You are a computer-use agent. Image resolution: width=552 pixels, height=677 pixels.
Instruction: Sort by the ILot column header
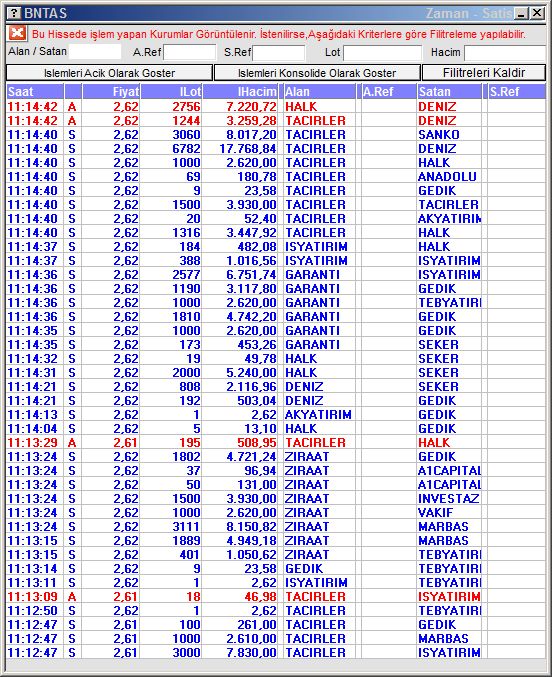tap(171, 92)
